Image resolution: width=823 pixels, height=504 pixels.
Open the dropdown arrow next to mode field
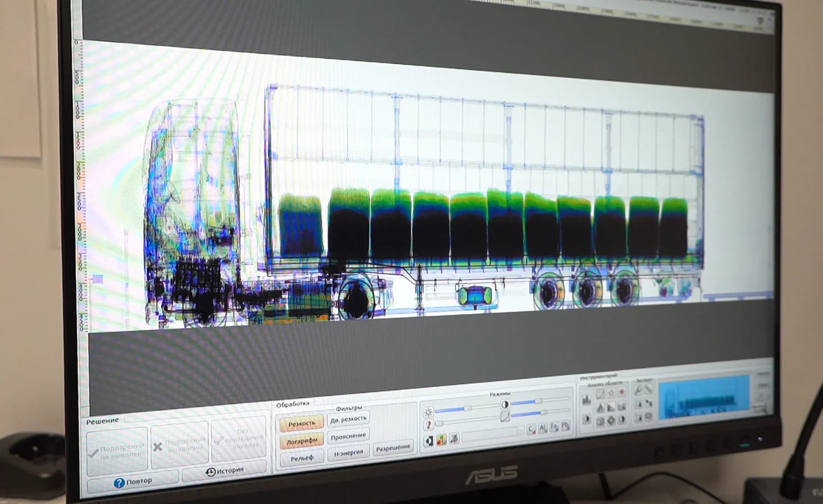tap(521, 430)
